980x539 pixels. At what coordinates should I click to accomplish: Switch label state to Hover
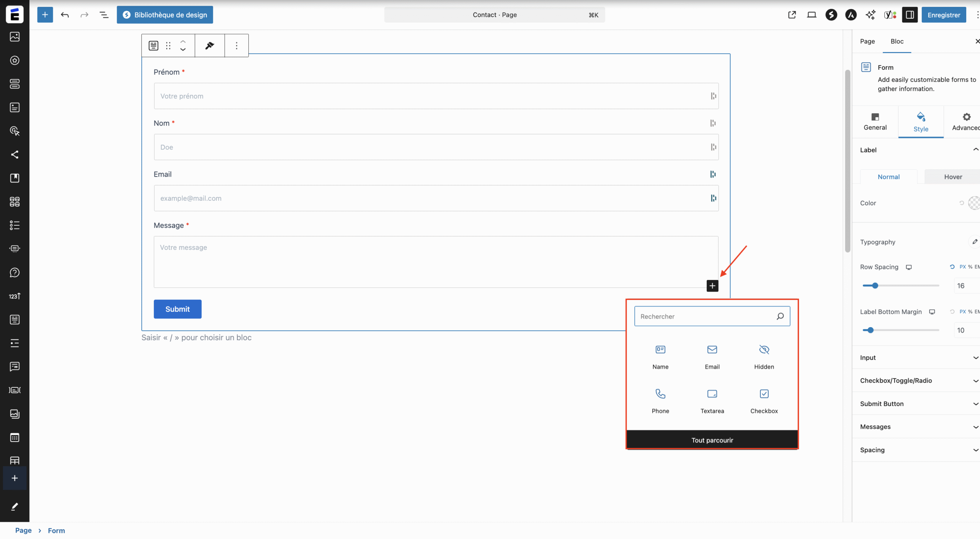tap(952, 177)
